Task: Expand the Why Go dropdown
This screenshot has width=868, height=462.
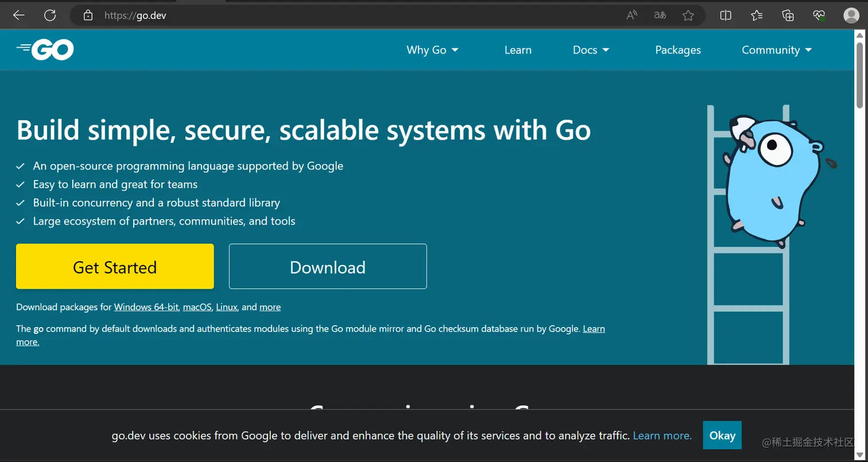Action: (432, 50)
